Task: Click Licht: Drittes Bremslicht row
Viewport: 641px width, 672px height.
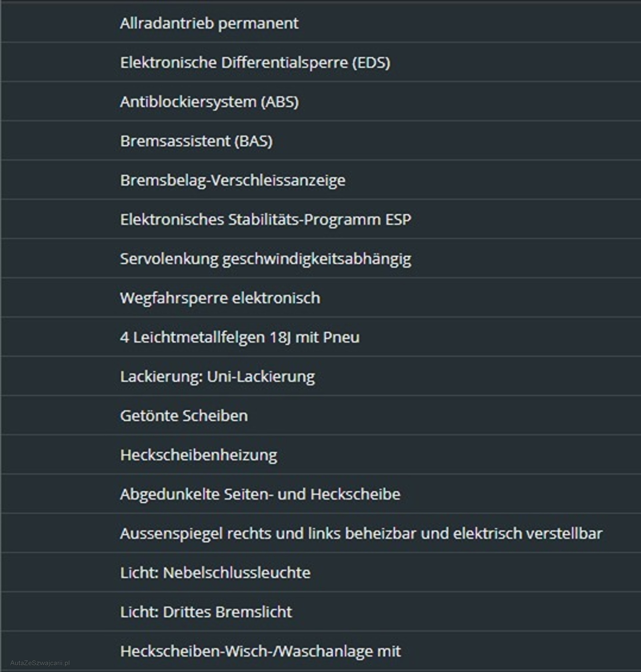Action: [x=321, y=612]
